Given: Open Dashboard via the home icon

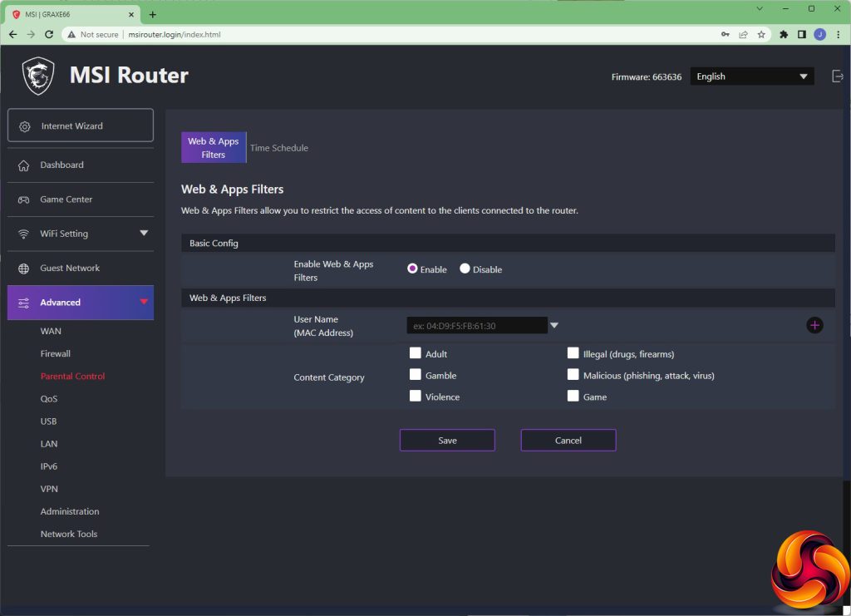Looking at the screenshot, I should click(23, 165).
